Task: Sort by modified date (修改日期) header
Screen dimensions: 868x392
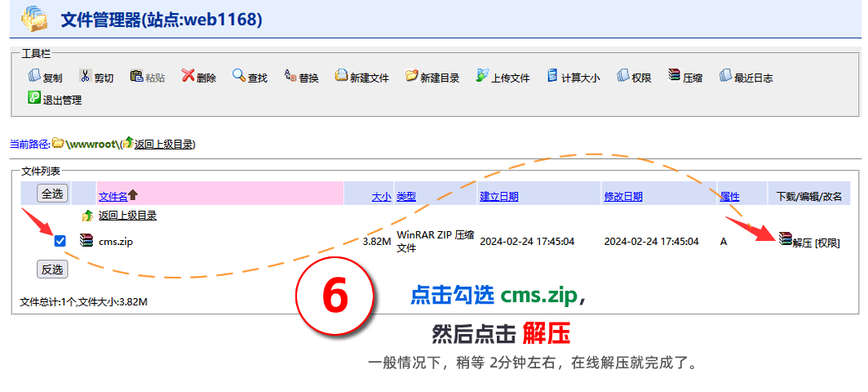Action: 623,196
